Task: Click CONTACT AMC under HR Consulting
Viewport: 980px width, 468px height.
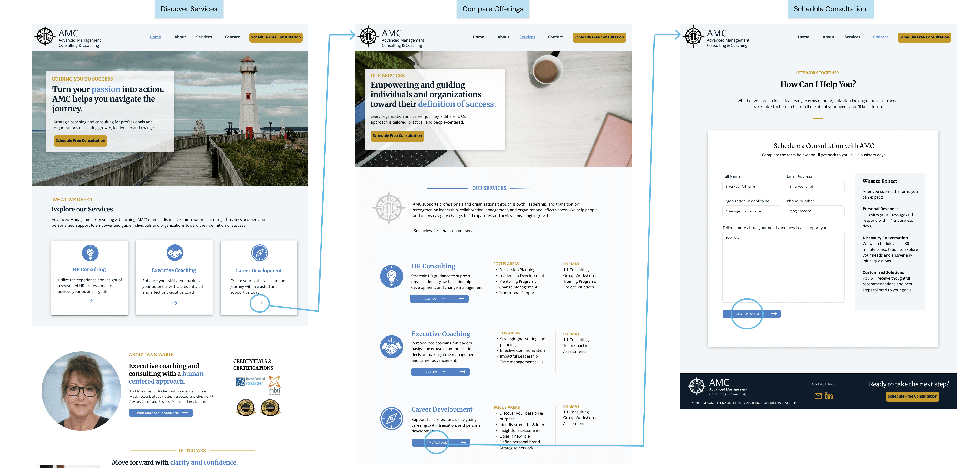Action: pyautogui.click(x=439, y=298)
